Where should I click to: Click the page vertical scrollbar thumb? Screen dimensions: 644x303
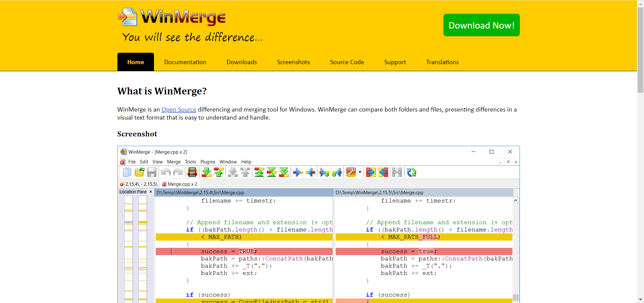coord(640,50)
